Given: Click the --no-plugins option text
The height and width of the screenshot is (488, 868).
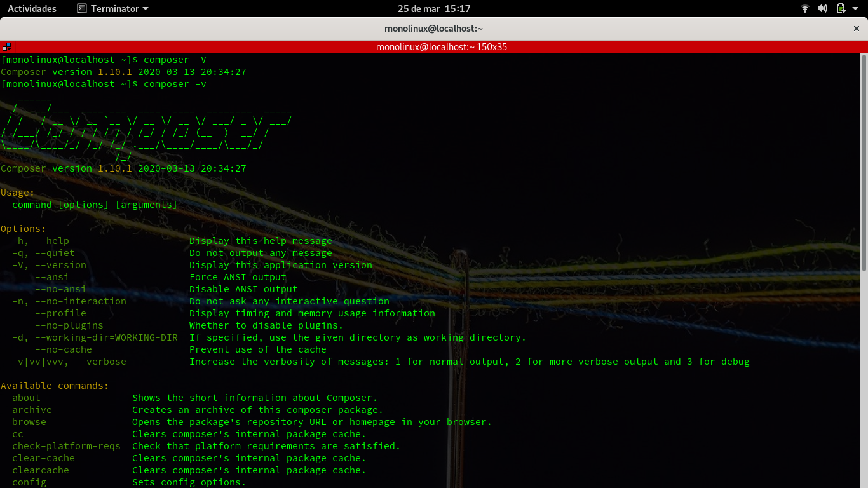Looking at the screenshot, I should click(69, 325).
